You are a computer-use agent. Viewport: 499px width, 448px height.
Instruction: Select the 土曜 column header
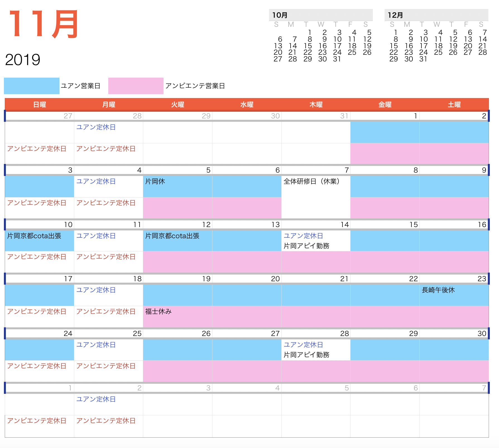point(454,105)
